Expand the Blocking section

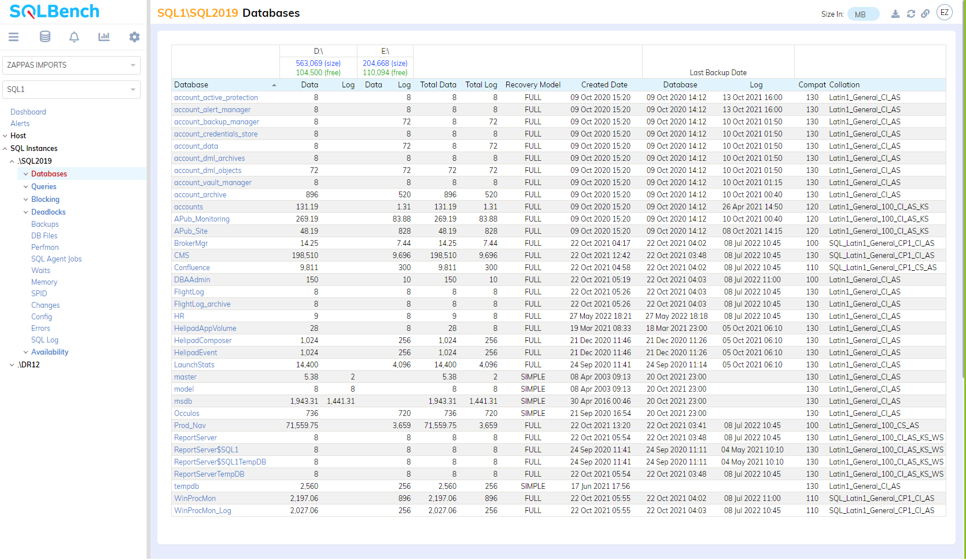click(25, 200)
